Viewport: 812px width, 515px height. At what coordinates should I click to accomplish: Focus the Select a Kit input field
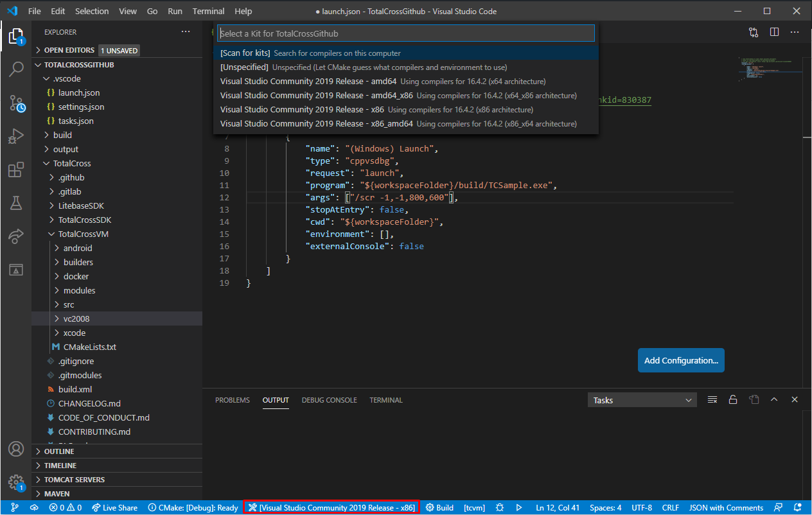click(x=406, y=33)
